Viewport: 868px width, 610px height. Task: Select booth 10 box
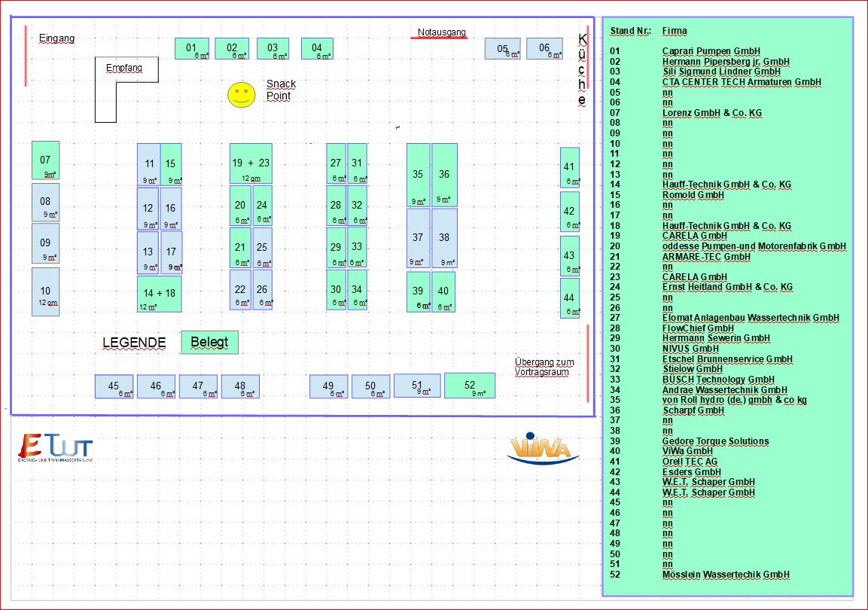click(45, 291)
